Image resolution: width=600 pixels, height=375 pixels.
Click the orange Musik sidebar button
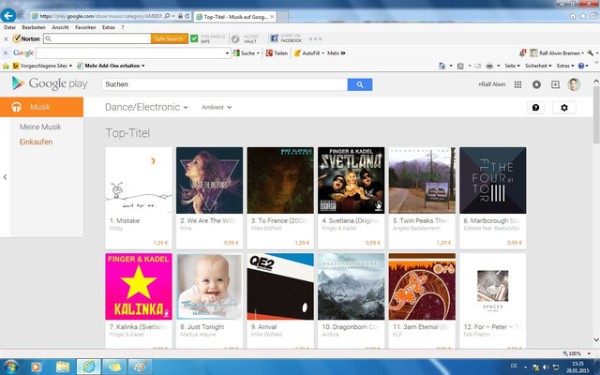(x=41, y=107)
